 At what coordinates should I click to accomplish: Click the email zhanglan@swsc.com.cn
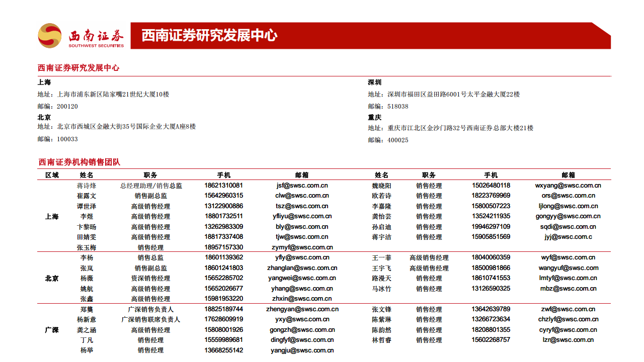(302, 268)
